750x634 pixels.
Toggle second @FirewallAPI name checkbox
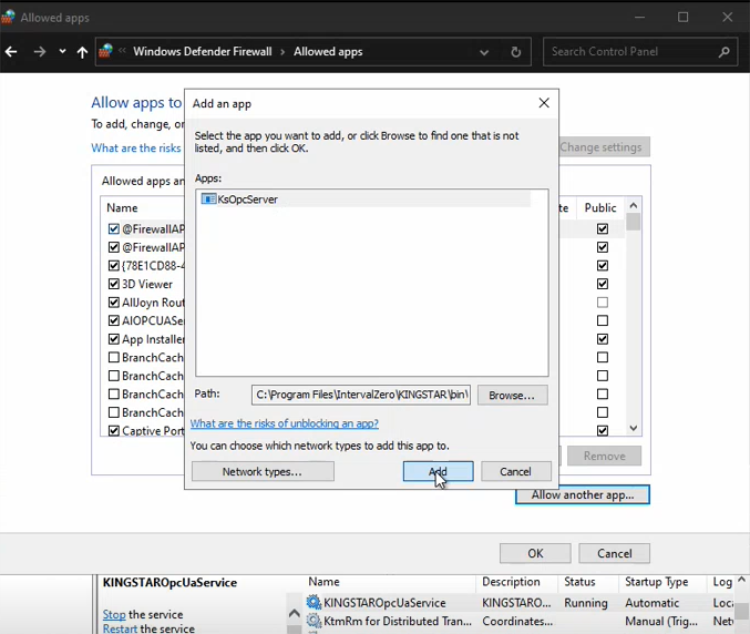tap(113, 247)
